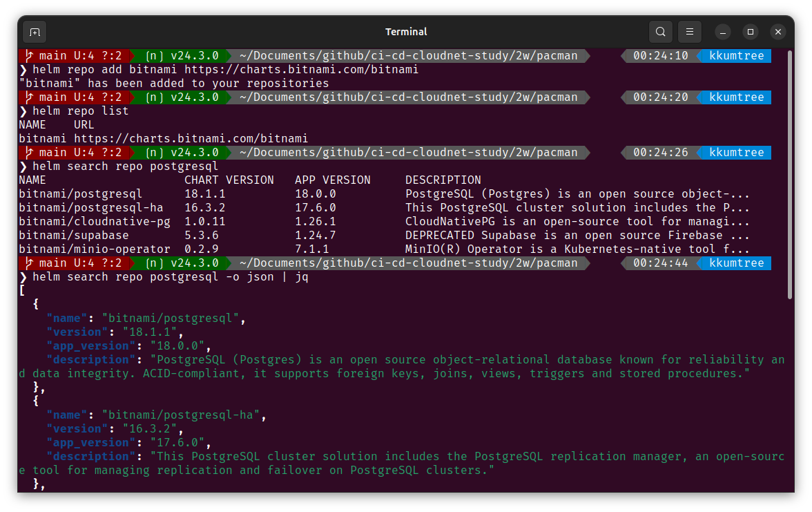This screenshot has height=512, width=812.
Task: Click the kkumtree label beside 00:24:44
Action: point(736,263)
